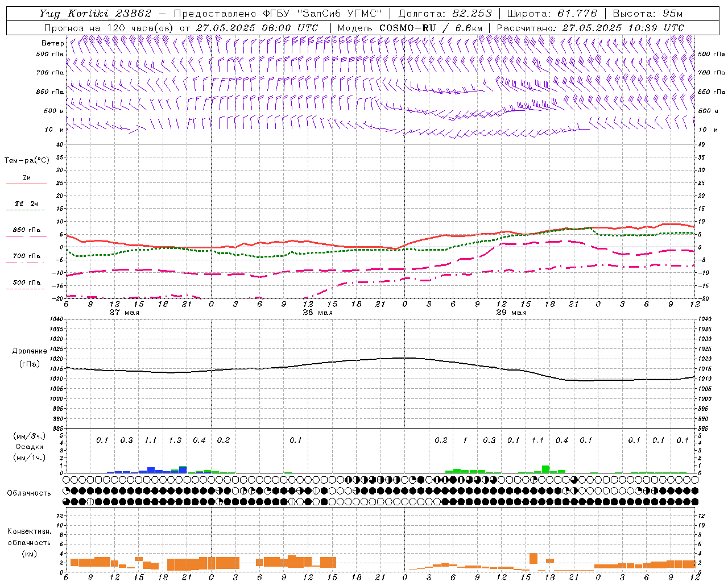Click the (мм/3ч.) precipitation unit label
The height and width of the screenshot is (582, 728).
(x=29, y=436)
